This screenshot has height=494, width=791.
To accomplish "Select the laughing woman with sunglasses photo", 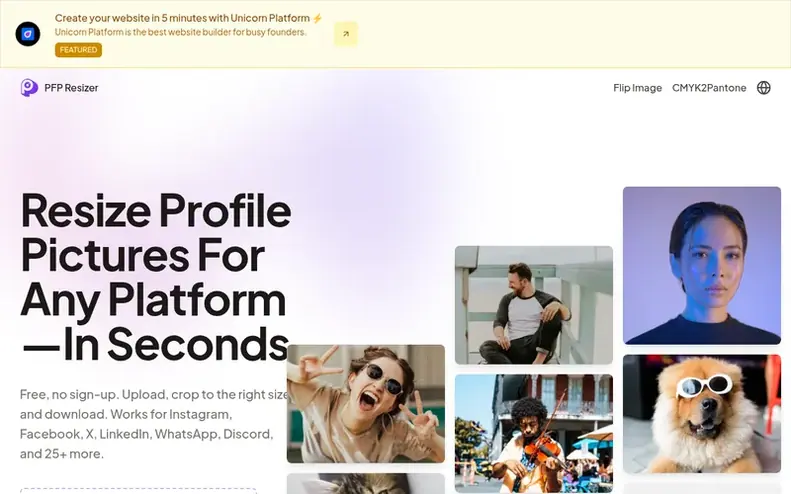I will coord(366,404).
